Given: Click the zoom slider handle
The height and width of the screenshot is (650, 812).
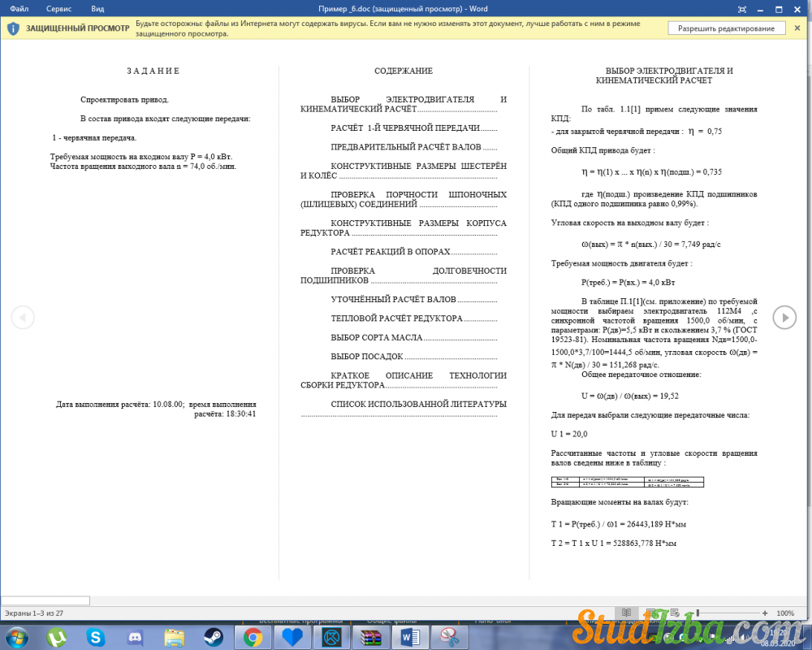Looking at the screenshot, I should point(698,613).
